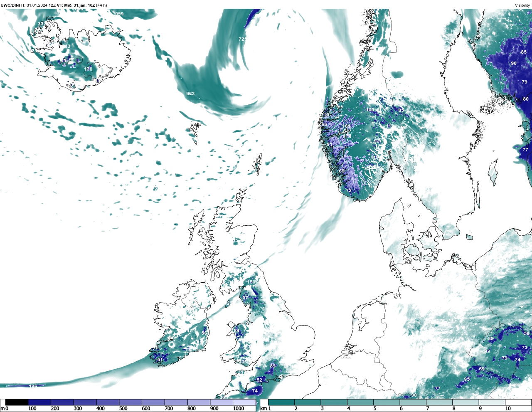Click the '56' value on Ireland's east coast

click(204, 333)
